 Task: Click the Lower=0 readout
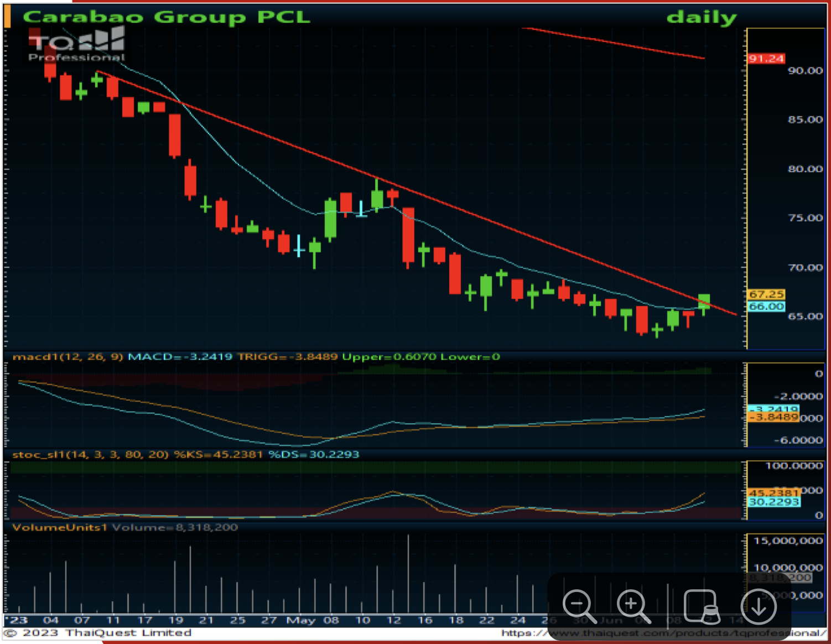tap(470, 357)
